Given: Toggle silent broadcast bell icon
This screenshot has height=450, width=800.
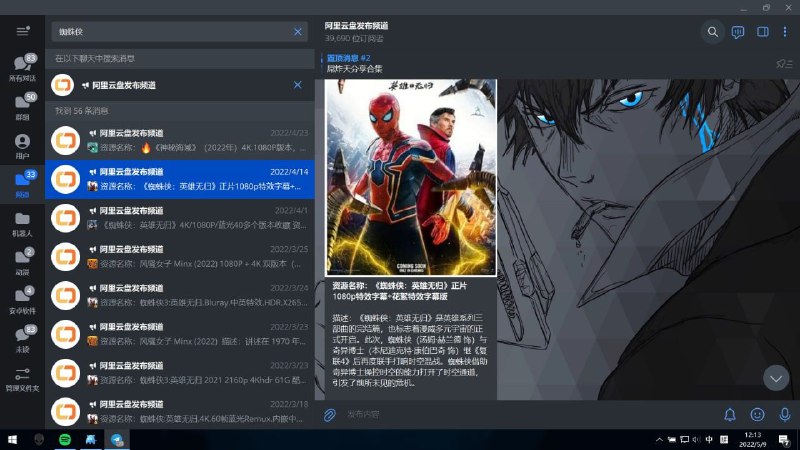Looking at the screenshot, I should coord(730,414).
